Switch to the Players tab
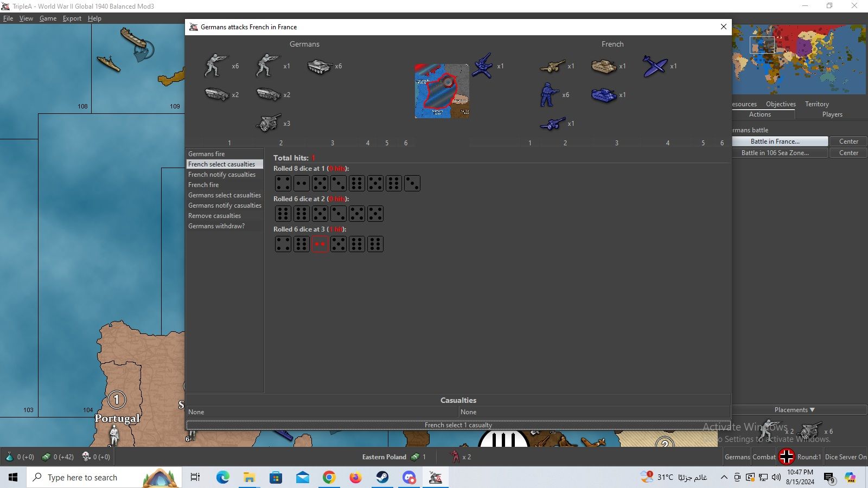Image resolution: width=868 pixels, height=488 pixels. pyautogui.click(x=832, y=114)
